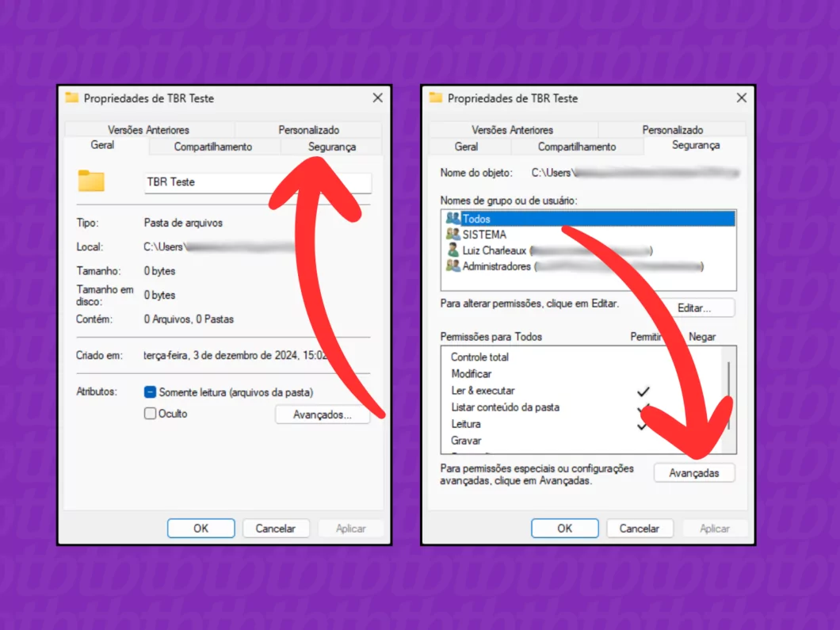840x630 pixels.
Task: Click the Nome do objeto path value
Action: click(635, 173)
